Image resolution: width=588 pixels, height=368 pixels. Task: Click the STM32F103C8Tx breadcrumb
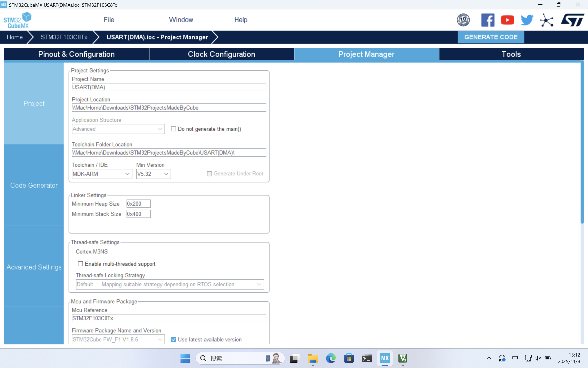64,37
